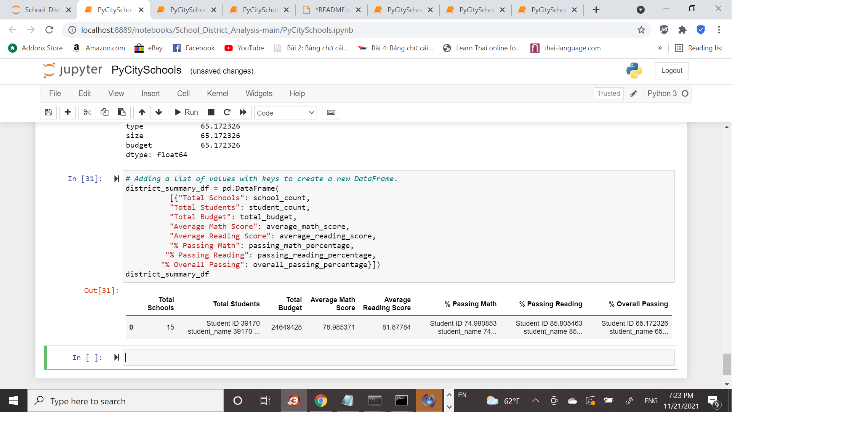Save the notebook

pyautogui.click(x=48, y=113)
